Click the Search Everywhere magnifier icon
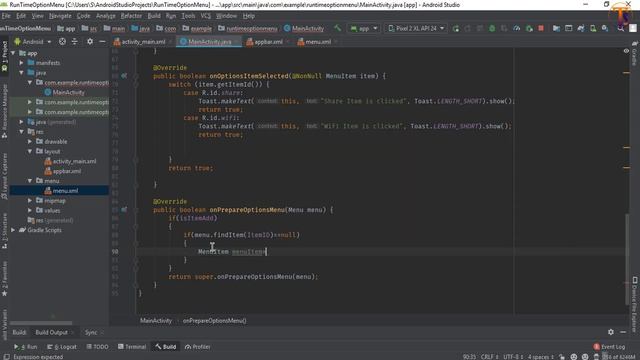 click(x=621, y=28)
